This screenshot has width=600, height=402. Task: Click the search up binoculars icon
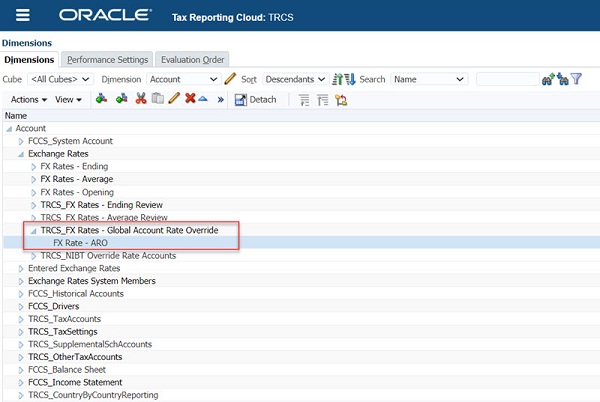pos(548,79)
